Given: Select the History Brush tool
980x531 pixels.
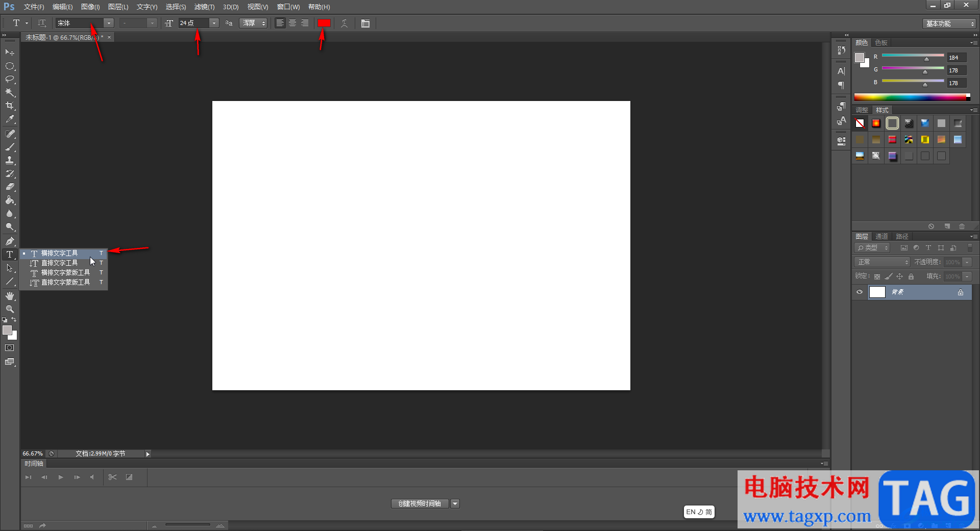Looking at the screenshot, I should [10, 173].
